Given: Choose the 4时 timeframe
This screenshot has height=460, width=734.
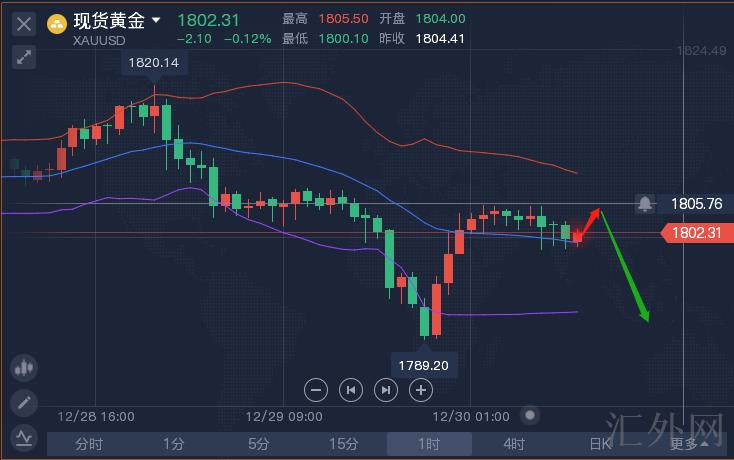Looking at the screenshot, I should [x=514, y=444].
